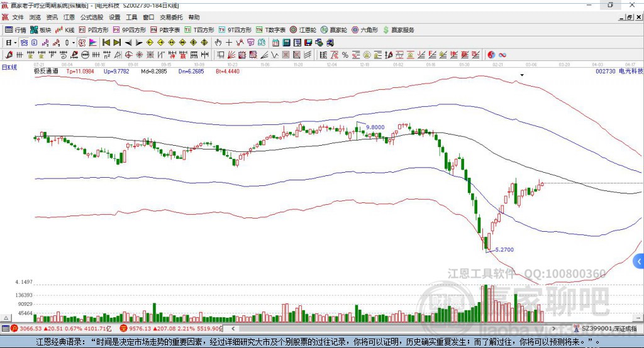The image size is (644, 348).
Task: Click the 5.2700 low price label
Action: click(504, 249)
